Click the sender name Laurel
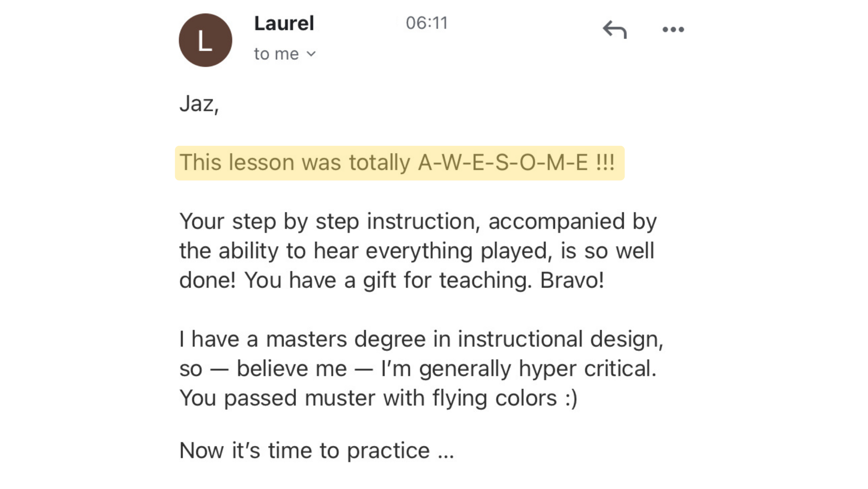Viewport: 868px width, 489px height. [x=284, y=24]
